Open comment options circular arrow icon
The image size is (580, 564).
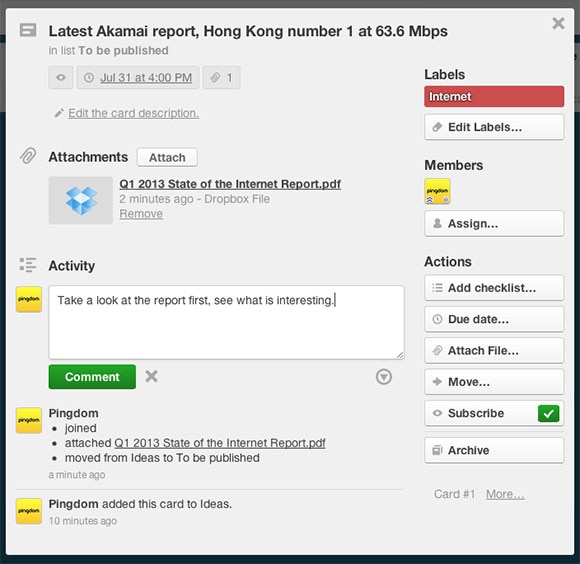(x=384, y=377)
